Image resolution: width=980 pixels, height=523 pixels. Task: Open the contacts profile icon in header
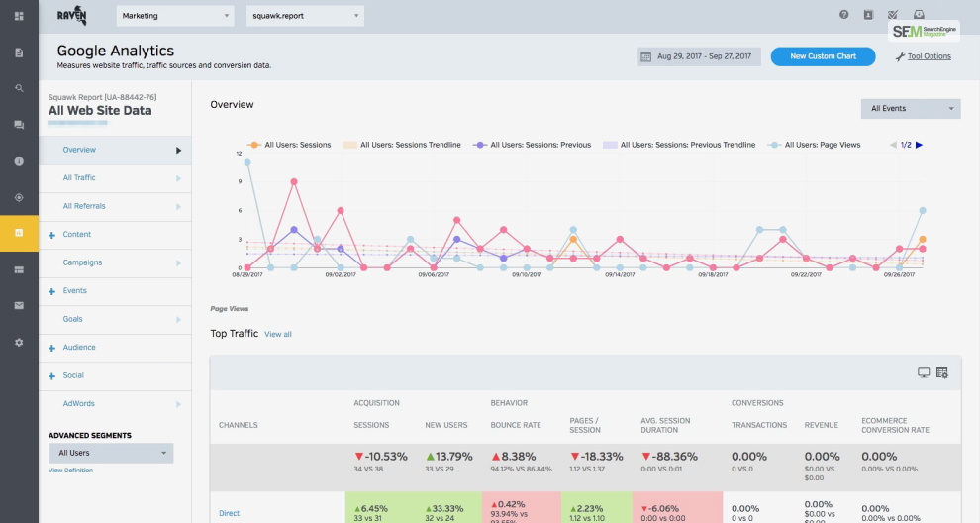tap(868, 15)
